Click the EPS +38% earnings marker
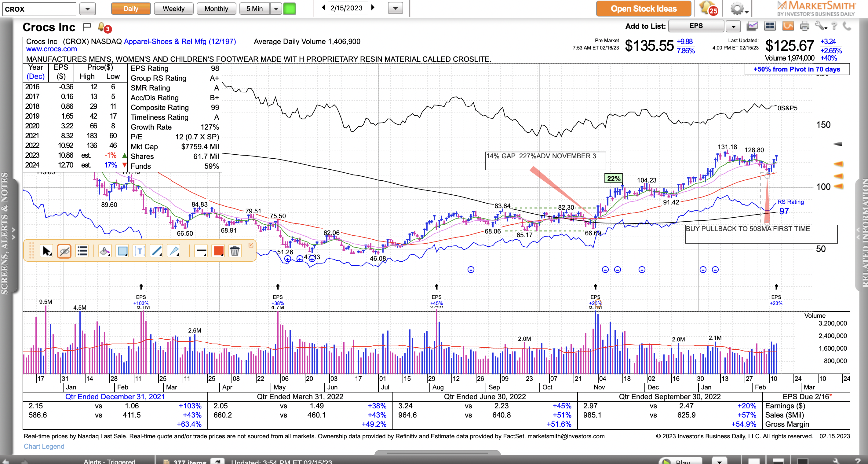Viewport: 868px width, 464px height. pos(278,300)
